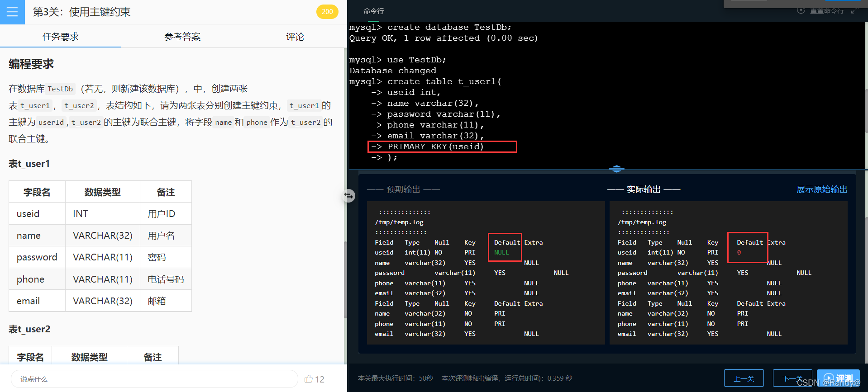This screenshot has width=868, height=392.
Task: Click the 预期输出 label
Action: [403, 189]
